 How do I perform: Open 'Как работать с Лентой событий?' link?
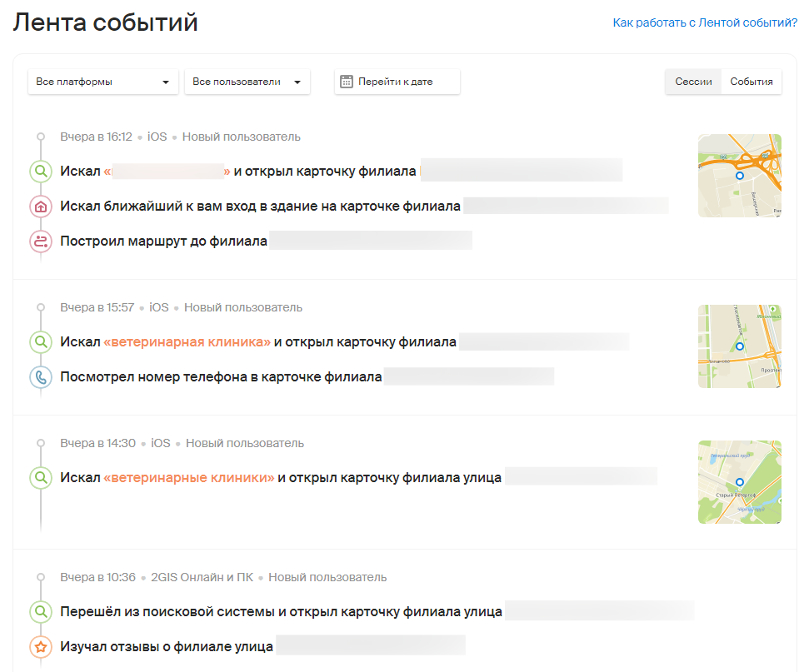(x=705, y=22)
